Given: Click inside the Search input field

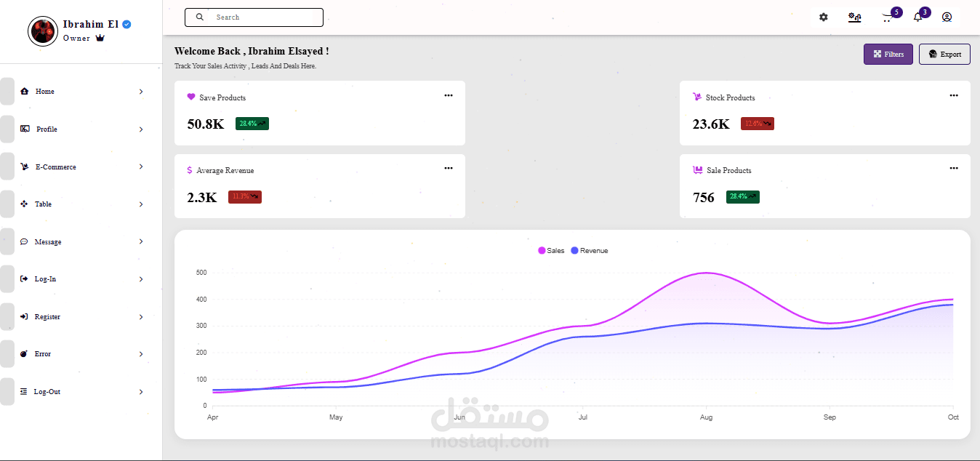Looking at the screenshot, I should click(x=262, y=17).
